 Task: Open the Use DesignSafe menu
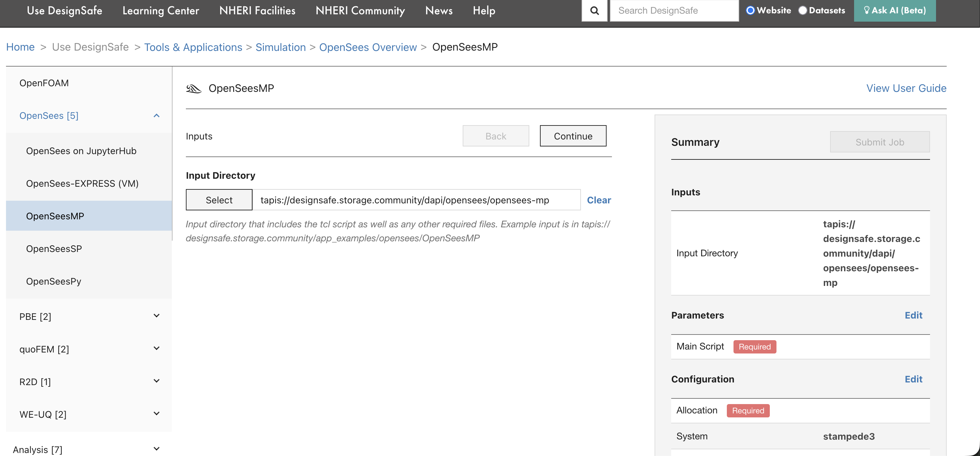64,11
